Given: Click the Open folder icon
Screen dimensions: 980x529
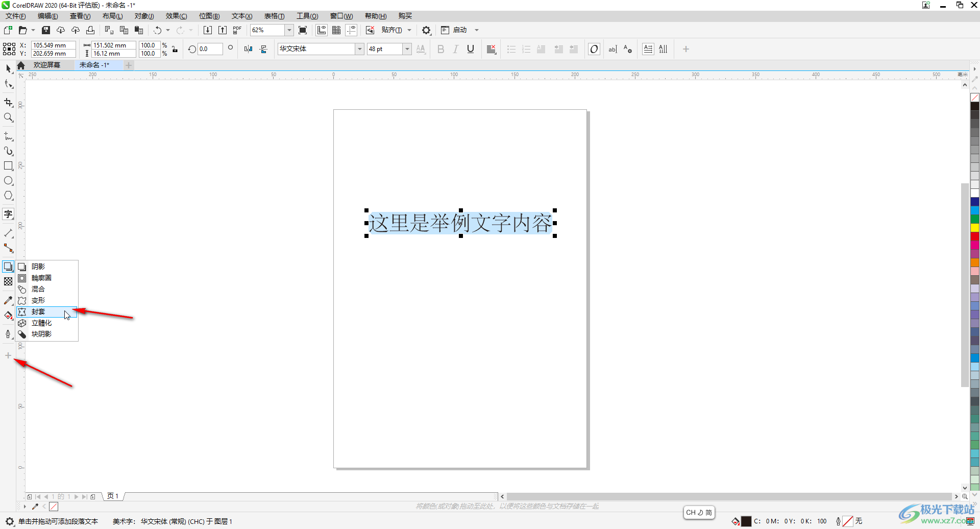Looking at the screenshot, I should (x=22, y=30).
